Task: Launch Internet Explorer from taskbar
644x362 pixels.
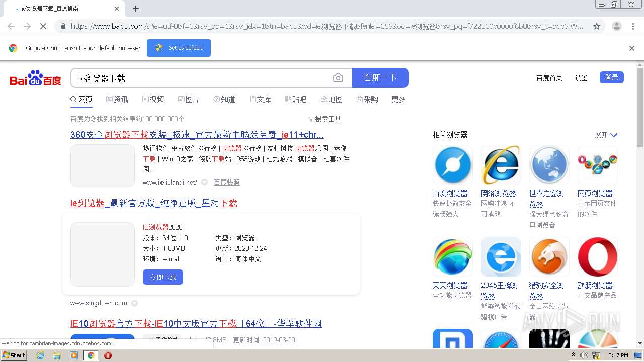Action: tap(40, 355)
